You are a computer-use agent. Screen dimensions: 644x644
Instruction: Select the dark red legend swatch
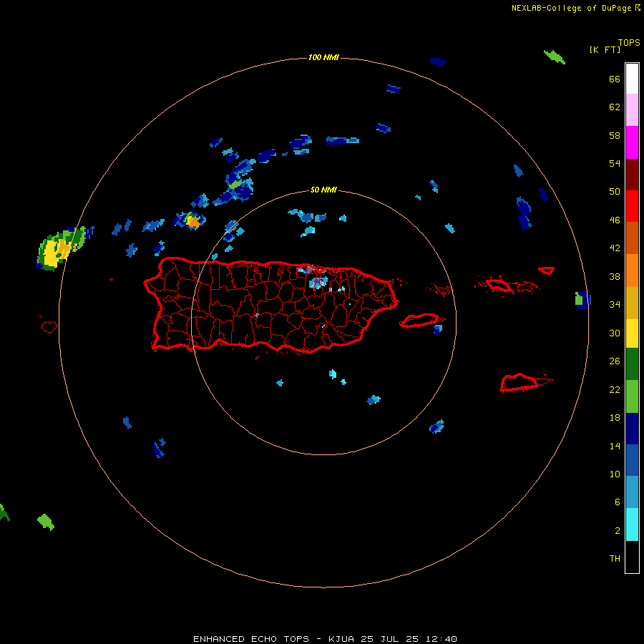click(x=632, y=175)
